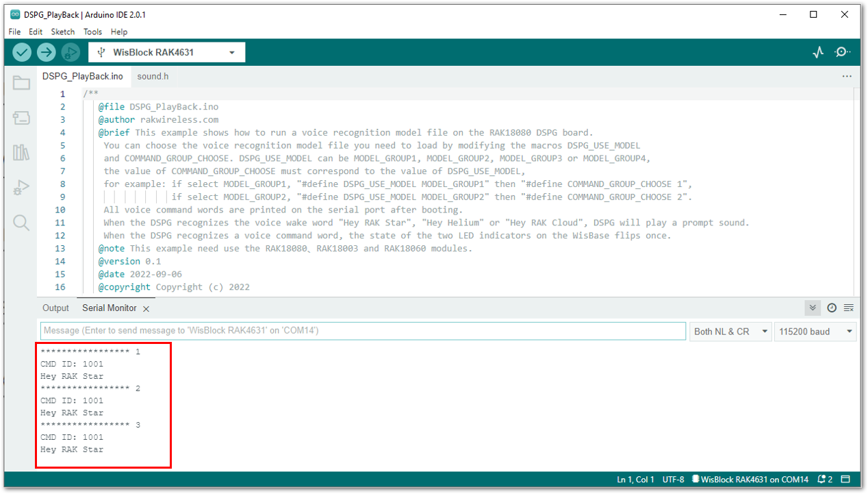Change the 115200 baud rate dropdown
Viewport: 868px width, 494px height.
pos(815,332)
